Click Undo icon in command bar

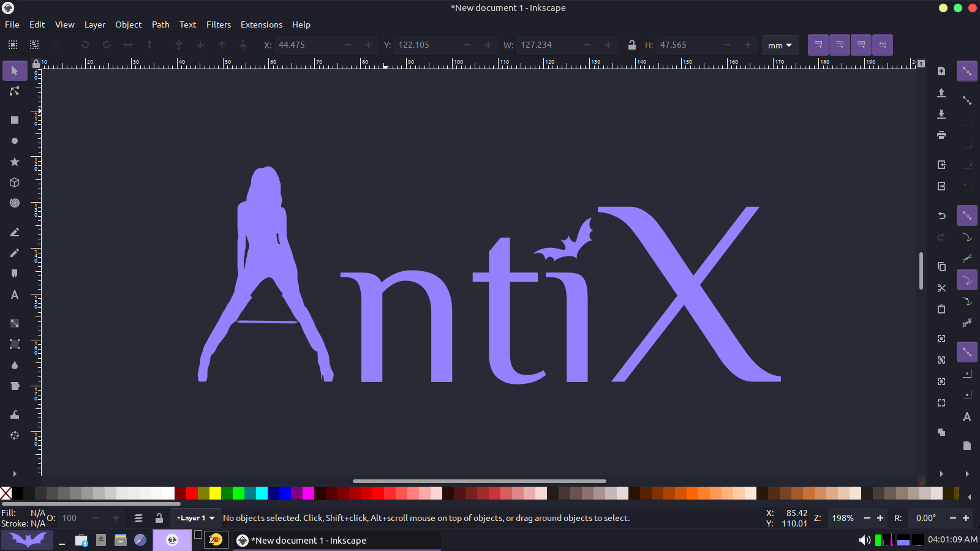(x=941, y=216)
